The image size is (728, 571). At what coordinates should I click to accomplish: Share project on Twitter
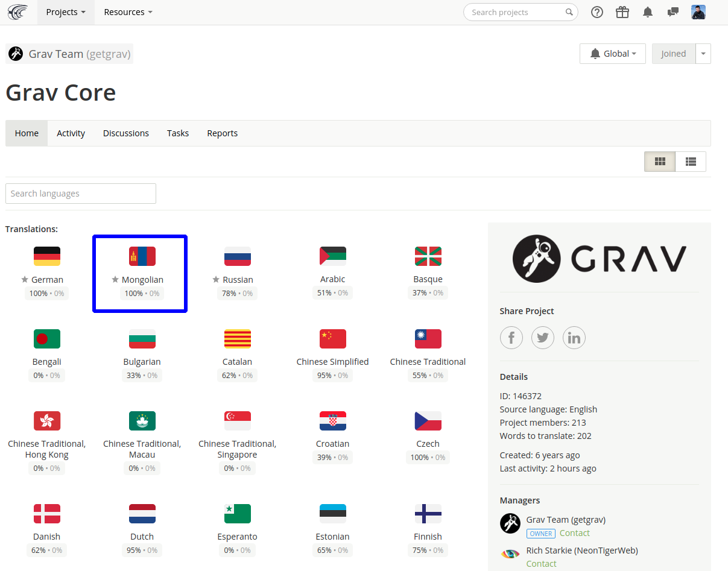click(543, 338)
